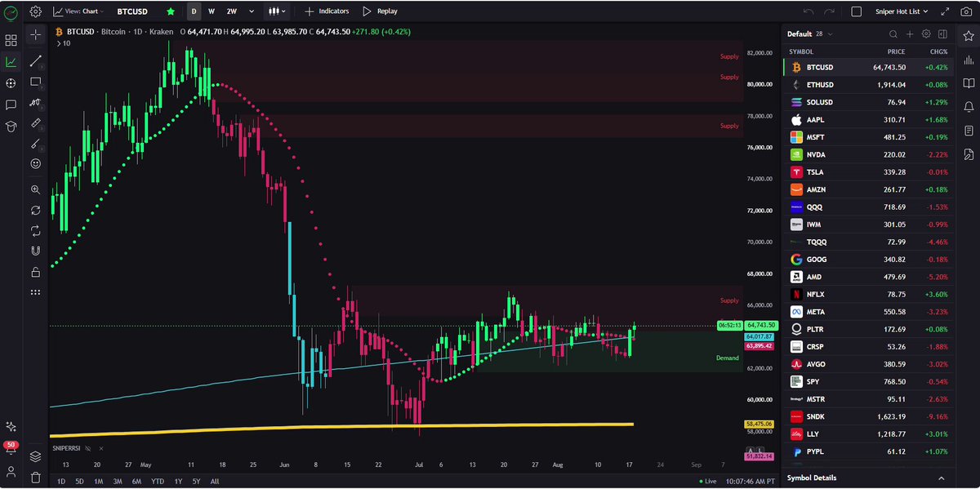Enter fullscreen with expand arrows icon
Image resolution: width=980 pixels, height=489 pixels.
[x=945, y=11]
